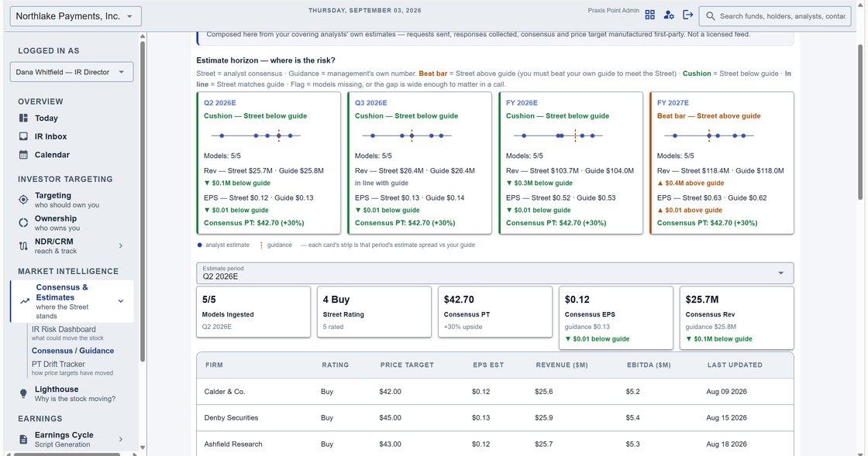Sort by the Firm column header
Screen dimensions: 868x456
[214, 365]
